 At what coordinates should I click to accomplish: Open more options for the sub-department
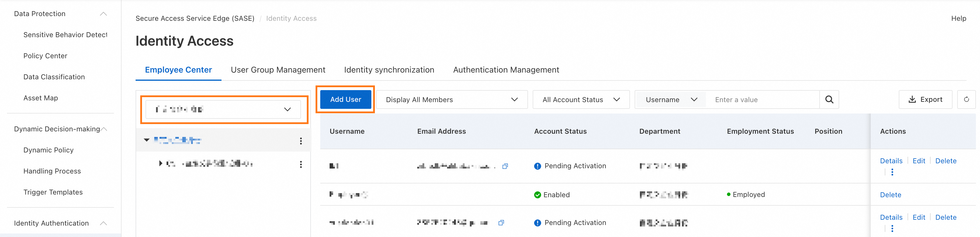(x=301, y=164)
